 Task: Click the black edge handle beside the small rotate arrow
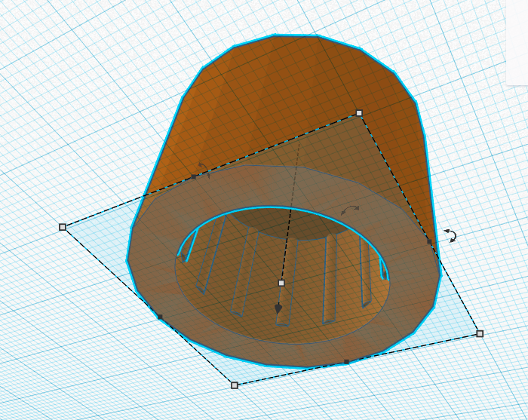pos(193,176)
